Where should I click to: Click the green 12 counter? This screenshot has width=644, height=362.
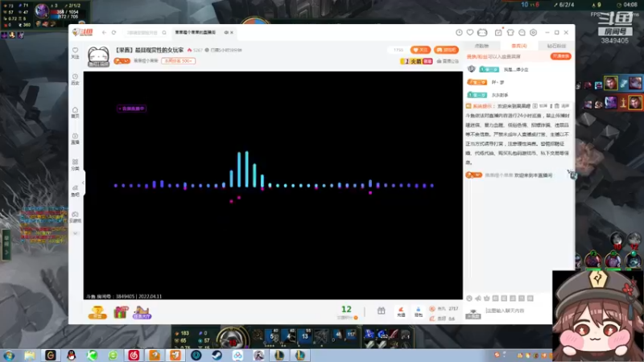[347, 310]
